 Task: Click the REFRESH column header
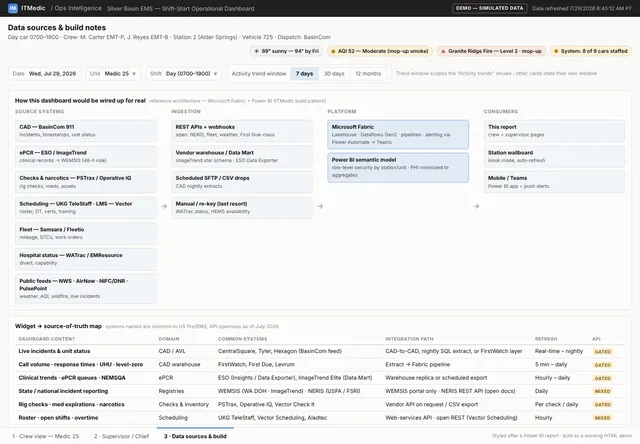pyautogui.click(x=546, y=339)
